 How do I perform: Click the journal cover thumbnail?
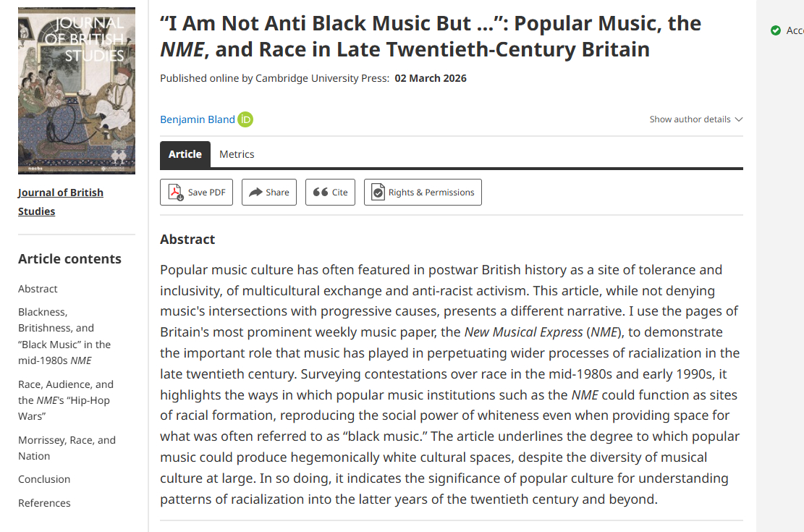[77, 90]
